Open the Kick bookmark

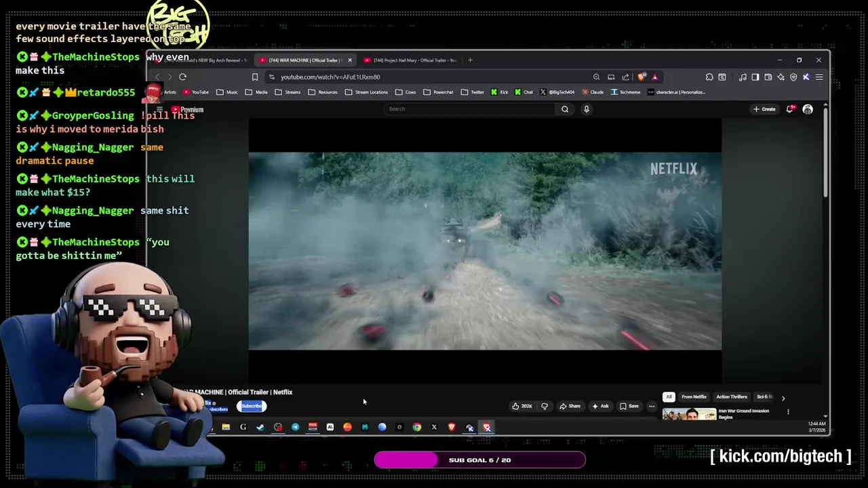click(499, 92)
